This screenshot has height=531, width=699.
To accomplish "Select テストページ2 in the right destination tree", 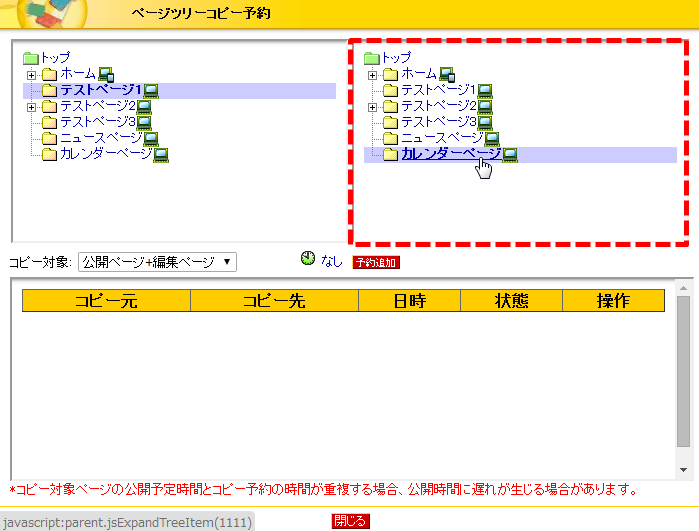I will [x=439, y=106].
